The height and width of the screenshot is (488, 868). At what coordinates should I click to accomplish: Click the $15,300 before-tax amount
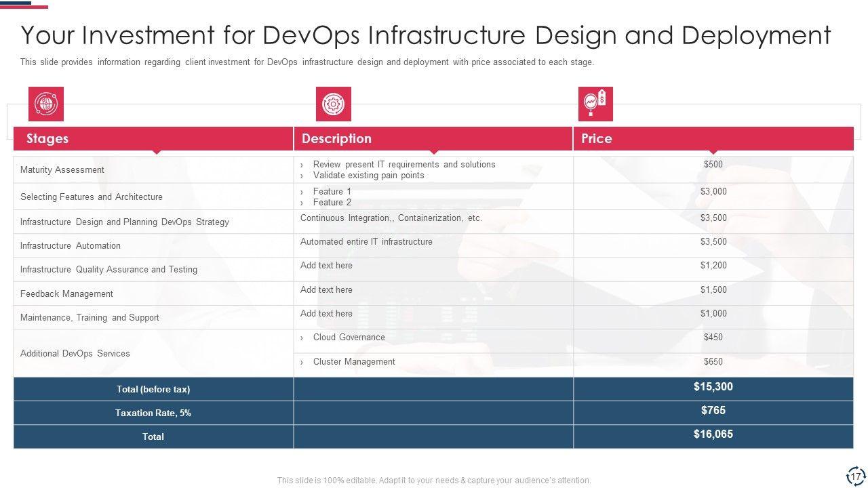713,387
